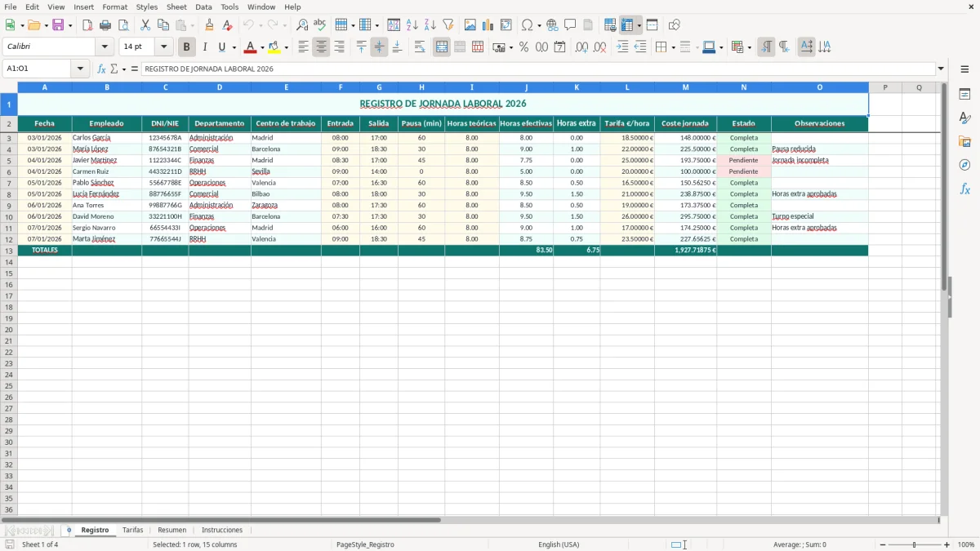Format as Percent icon
This screenshot has height=551, width=980.
tap(524, 47)
